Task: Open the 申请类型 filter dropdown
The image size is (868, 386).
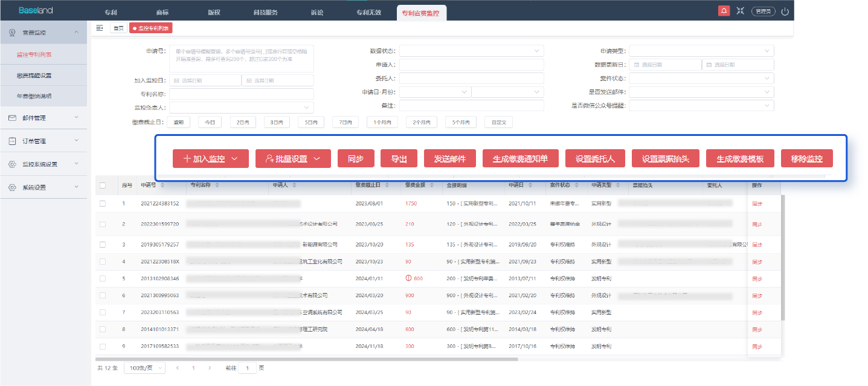Action: click(x=701, y=51)
